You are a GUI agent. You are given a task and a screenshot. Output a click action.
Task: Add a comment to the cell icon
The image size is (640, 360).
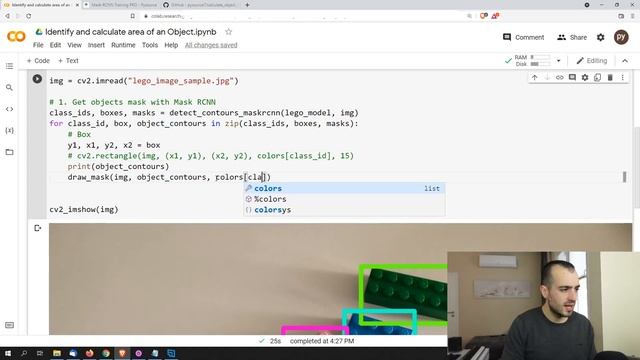click(x=572, y=78)
